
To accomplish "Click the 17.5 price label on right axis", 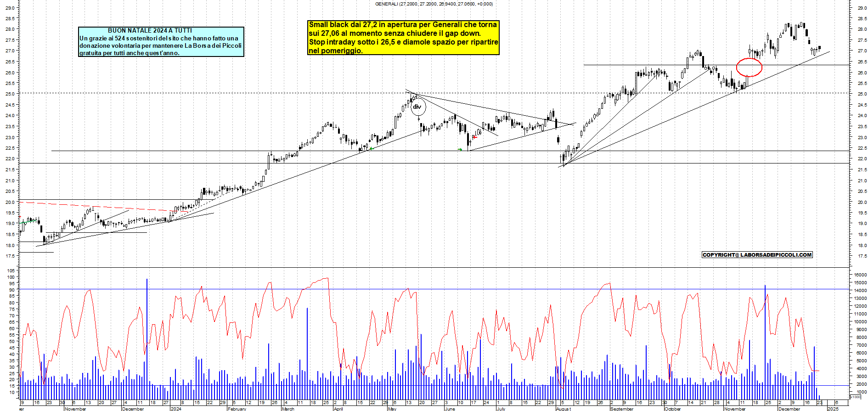I will (x=862, y=256).
